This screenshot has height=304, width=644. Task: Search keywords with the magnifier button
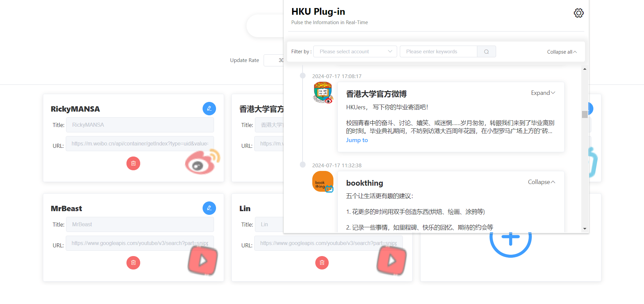click(486, 52)
